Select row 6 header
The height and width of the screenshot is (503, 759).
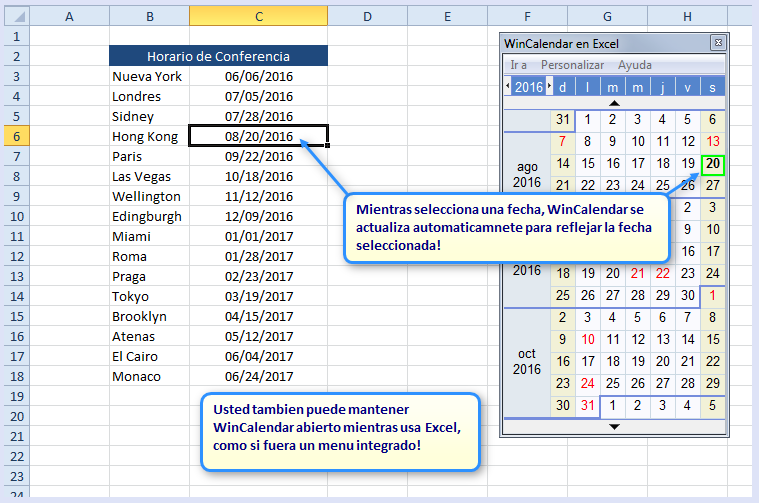pos(15,137)
